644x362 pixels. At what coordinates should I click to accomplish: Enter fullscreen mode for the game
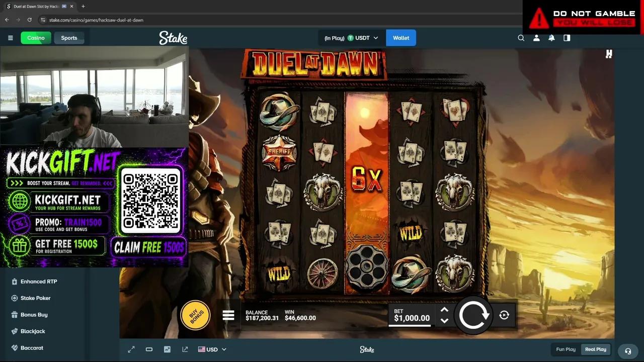pos(131,349)
